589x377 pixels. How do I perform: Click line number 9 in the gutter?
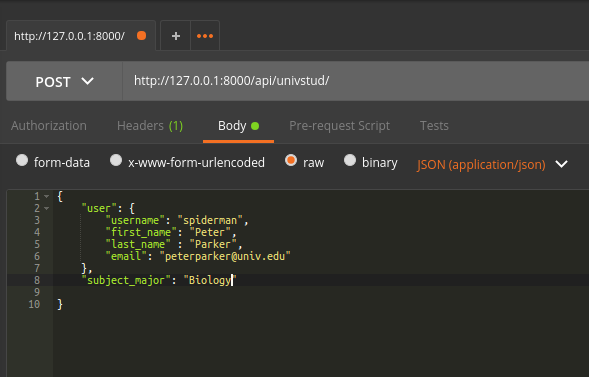click(x=36, y=292)
